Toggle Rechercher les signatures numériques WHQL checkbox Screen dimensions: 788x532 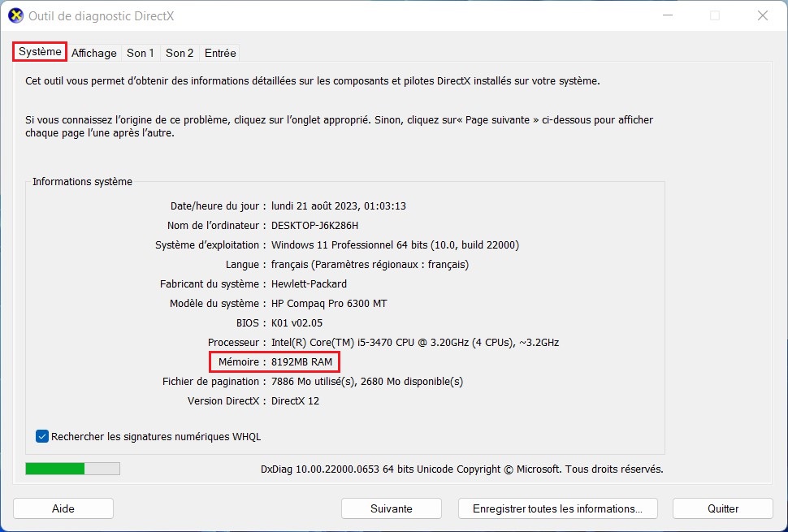pyautogui.click(x=42, y=436)
